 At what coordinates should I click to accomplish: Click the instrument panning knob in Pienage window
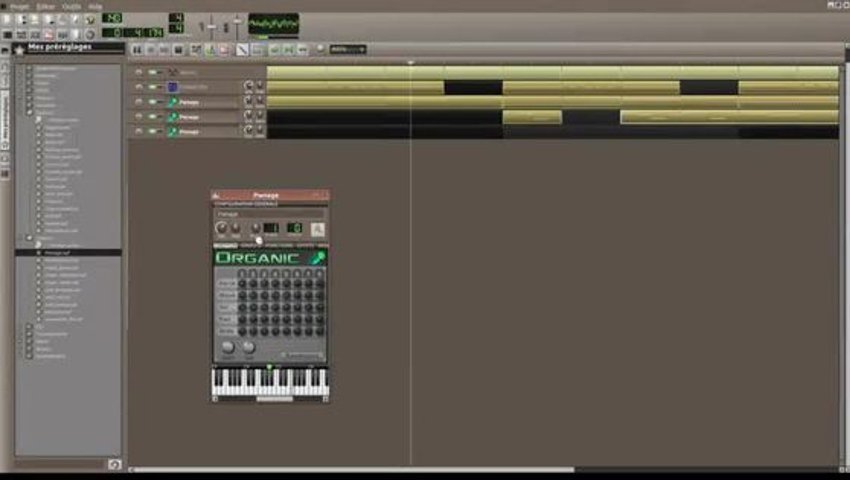point(236,228)
